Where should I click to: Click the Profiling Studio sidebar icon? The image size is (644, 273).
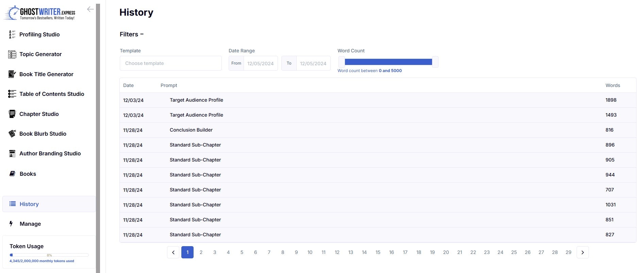pyautogui.click(x=12, y=34)
